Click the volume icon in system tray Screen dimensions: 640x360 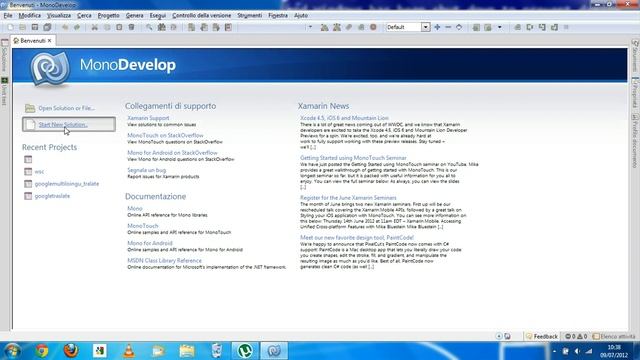coord(577,351)
